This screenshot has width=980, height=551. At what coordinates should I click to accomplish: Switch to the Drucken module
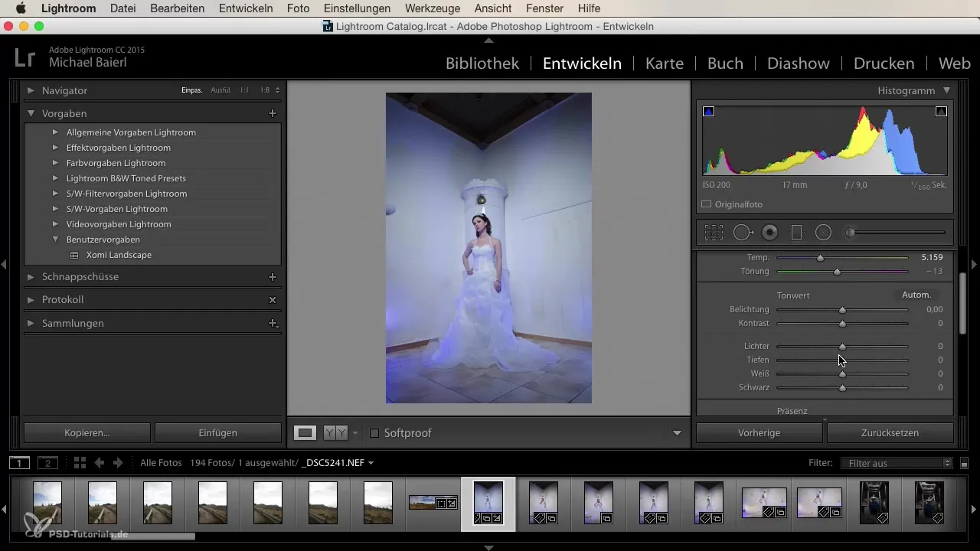coord(884,64)
